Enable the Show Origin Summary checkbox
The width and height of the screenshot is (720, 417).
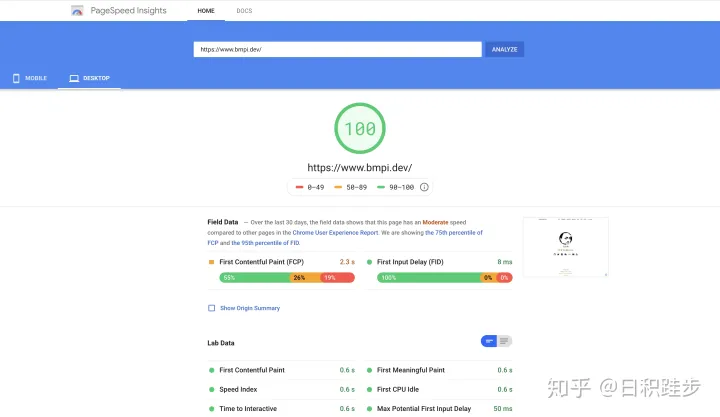[x=211, y=308]
